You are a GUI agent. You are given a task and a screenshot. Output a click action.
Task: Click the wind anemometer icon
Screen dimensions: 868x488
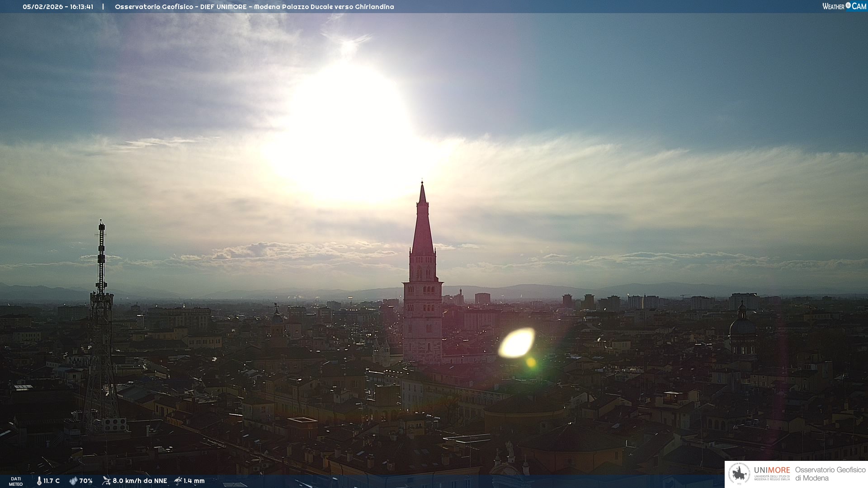point(106,481)
